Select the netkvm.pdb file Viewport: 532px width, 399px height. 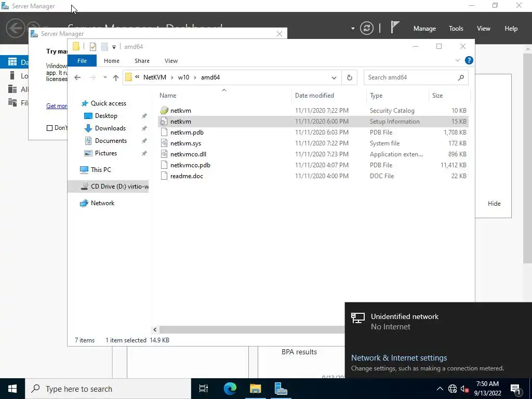pyautogui.click(x=313, y=132)
